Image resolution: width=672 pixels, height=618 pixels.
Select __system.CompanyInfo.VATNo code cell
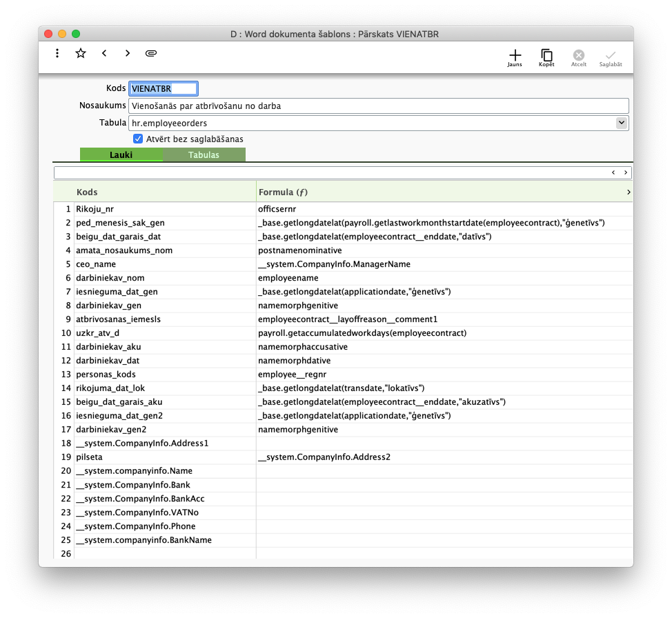[x=165, y=512]
